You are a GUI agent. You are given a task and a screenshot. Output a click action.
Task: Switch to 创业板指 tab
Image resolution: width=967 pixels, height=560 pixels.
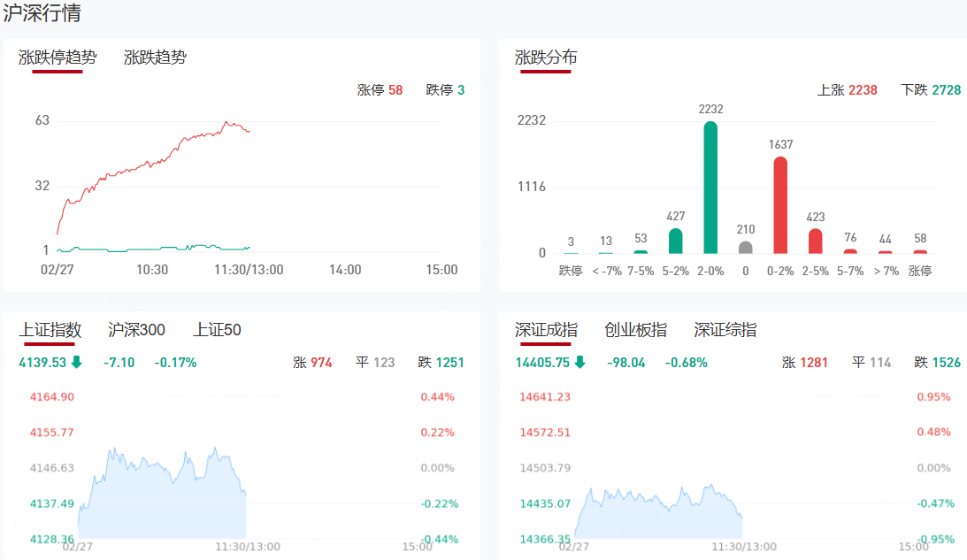635,330
